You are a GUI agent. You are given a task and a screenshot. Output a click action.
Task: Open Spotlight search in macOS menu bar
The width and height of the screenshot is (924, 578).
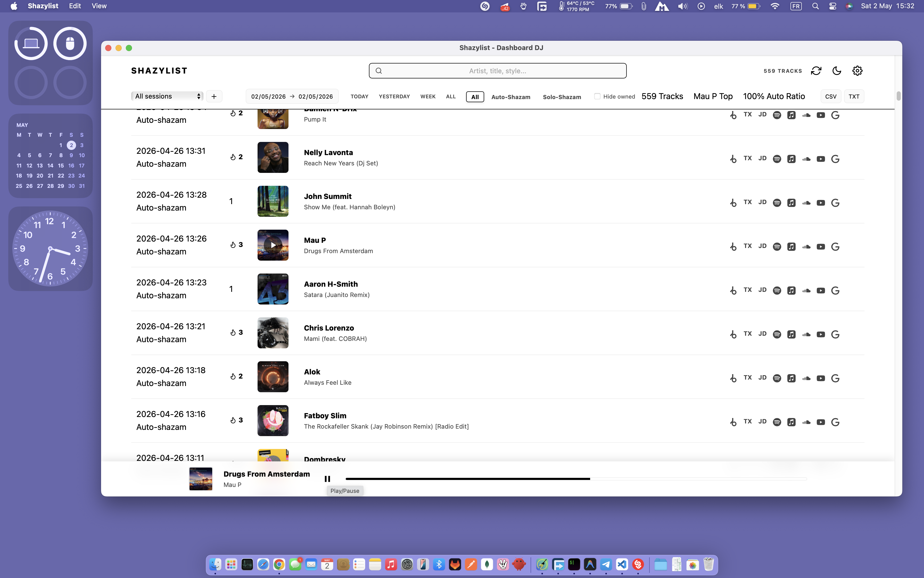[815, 6]
